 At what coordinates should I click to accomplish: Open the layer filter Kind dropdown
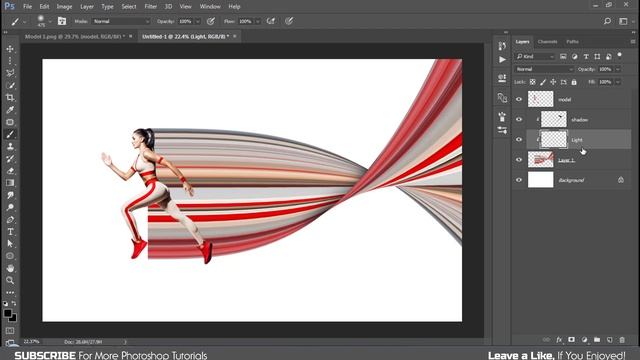(x=535, y=56)
